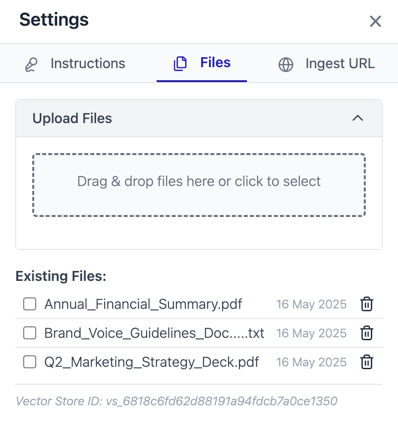Remove Q2_Marketing_Strategy_Deck.pdf using trash icon

pos(367,362)
